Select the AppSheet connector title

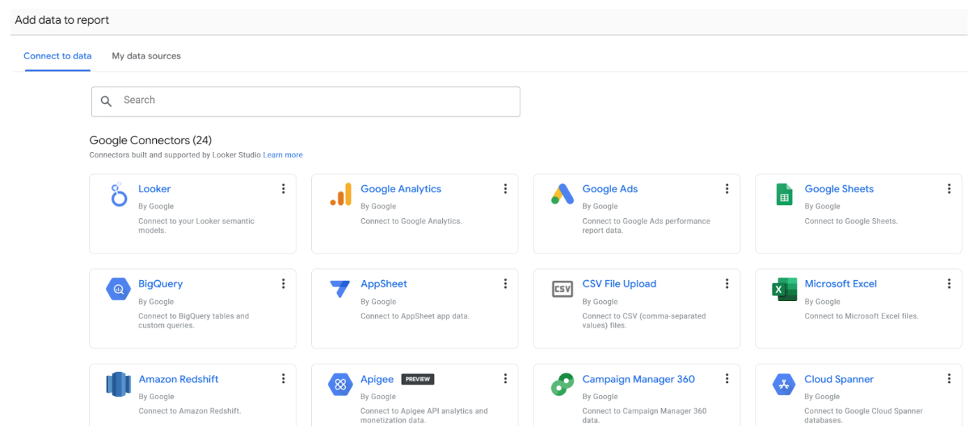coord(384,284)
